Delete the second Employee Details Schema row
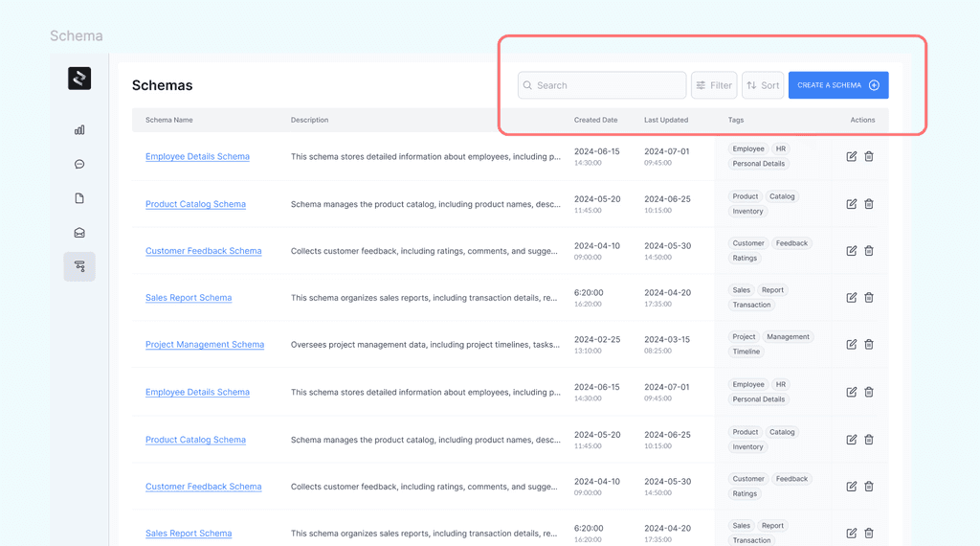980x546 pixels. point(869,392)
